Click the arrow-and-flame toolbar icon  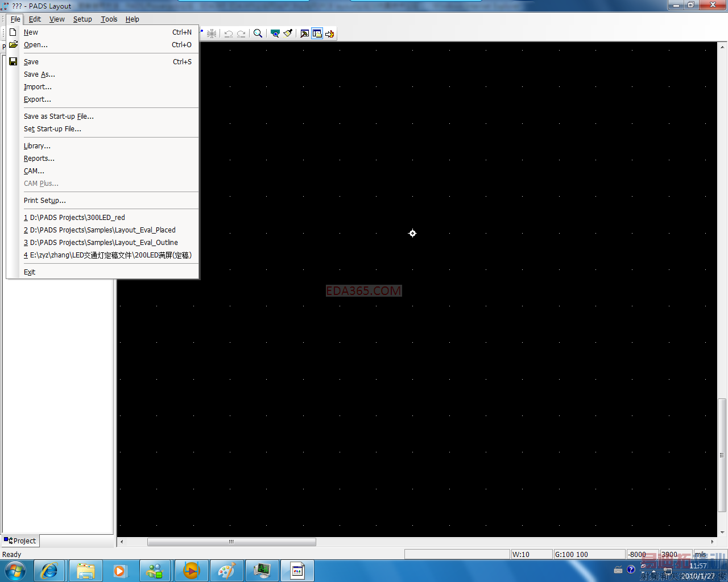click(330, 34)
